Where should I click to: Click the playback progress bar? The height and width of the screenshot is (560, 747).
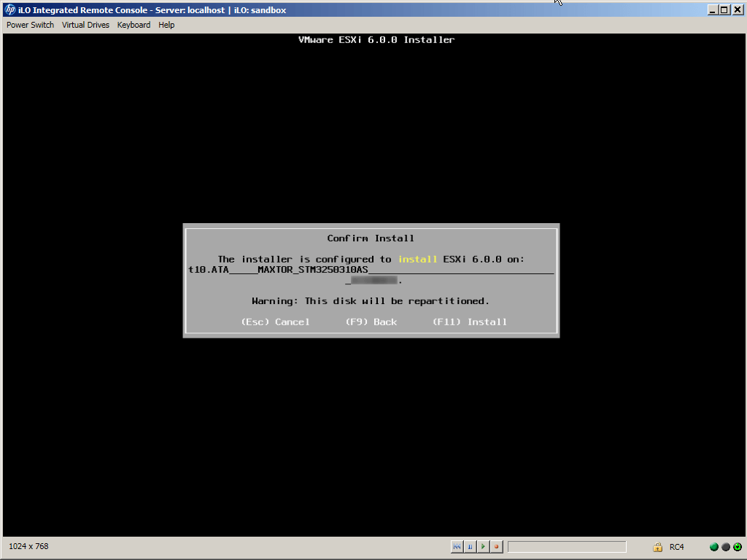point(567,547)
